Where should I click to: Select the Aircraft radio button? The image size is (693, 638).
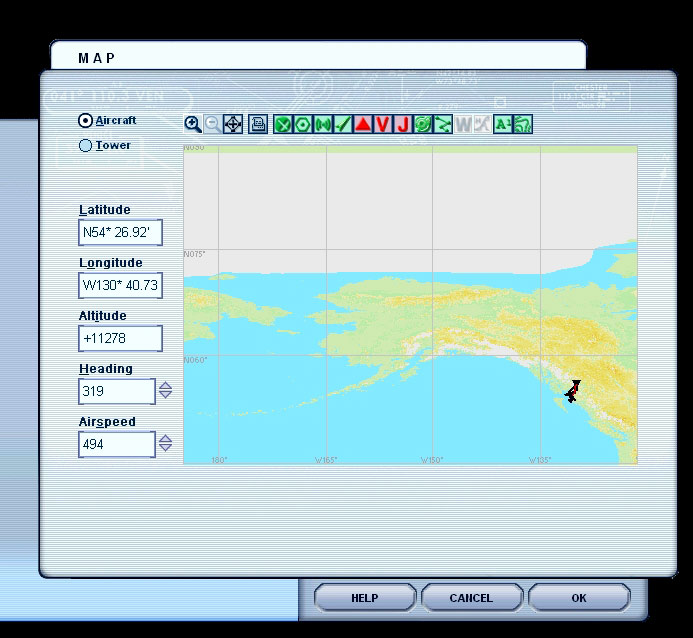[85, 121]
